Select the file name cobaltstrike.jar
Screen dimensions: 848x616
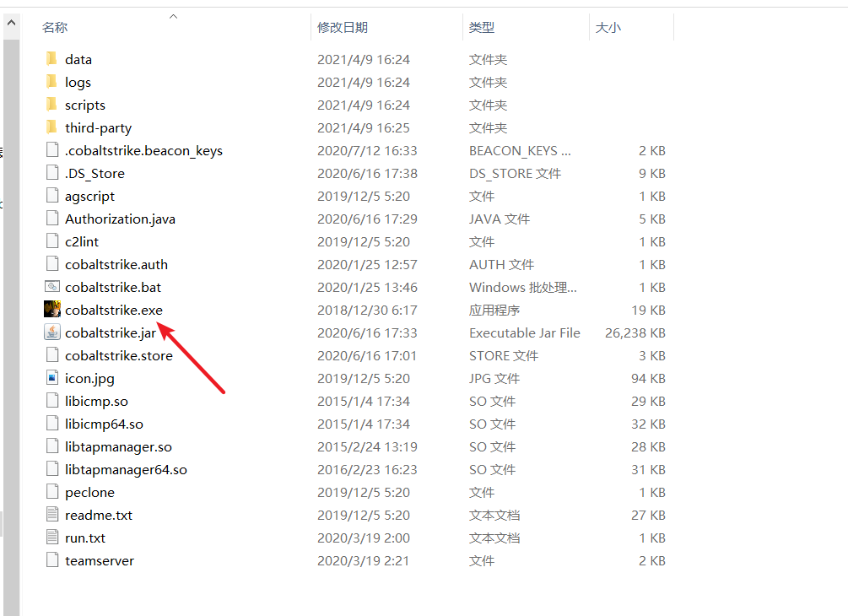pos(111,333)
